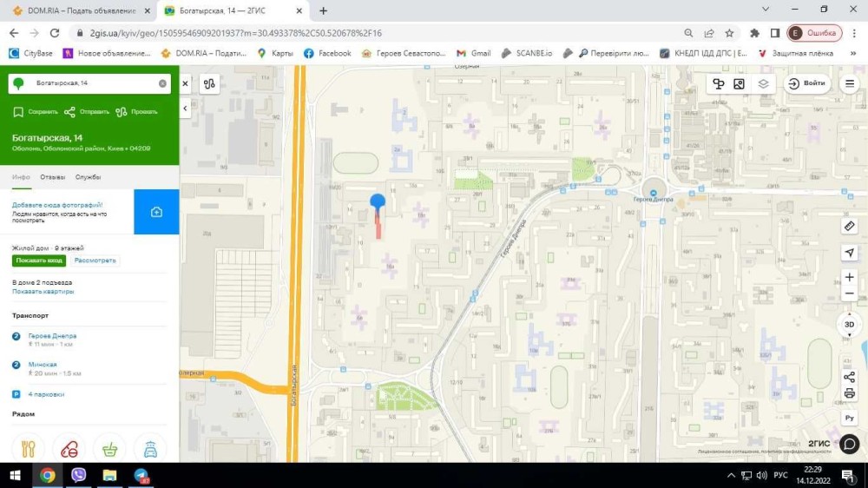Click the my-location arrow on the map
The height and width of the screenshot is (488, 868).
tap(850, 252)
